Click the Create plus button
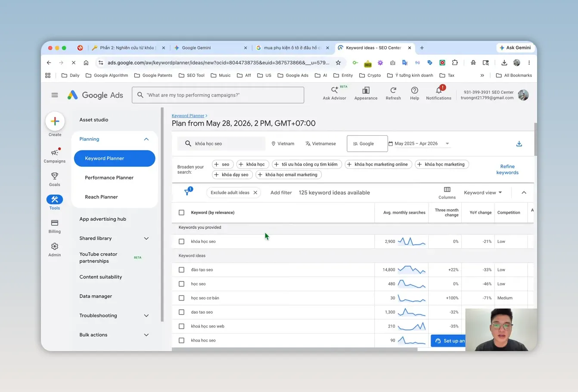Viewport: 578px width, 392px height. coord(55,121)
